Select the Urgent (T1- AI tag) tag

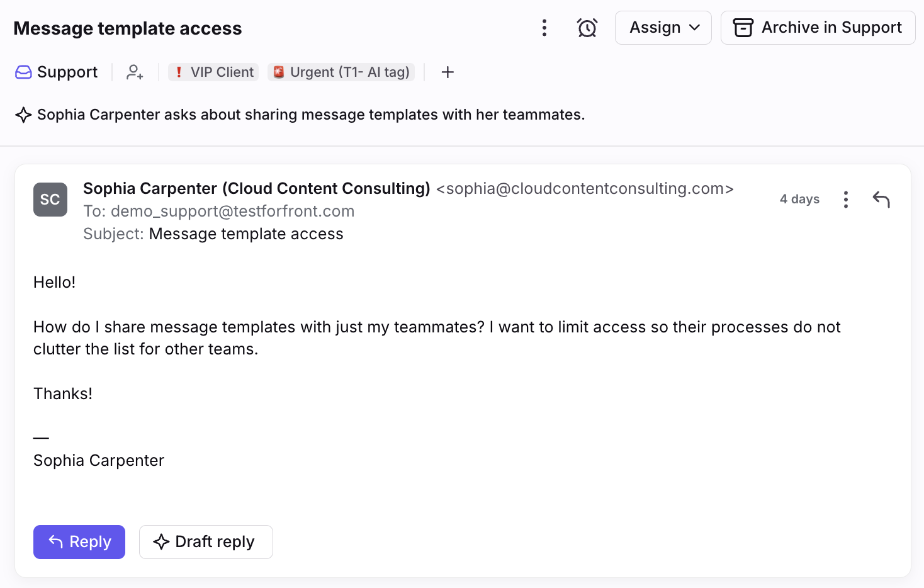(341, 72)
